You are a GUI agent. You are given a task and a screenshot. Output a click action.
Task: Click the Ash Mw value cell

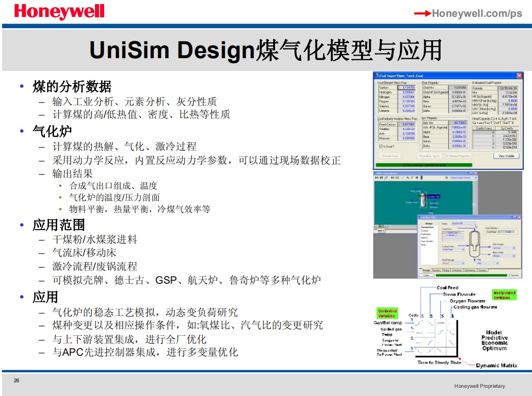pos(458,123)
